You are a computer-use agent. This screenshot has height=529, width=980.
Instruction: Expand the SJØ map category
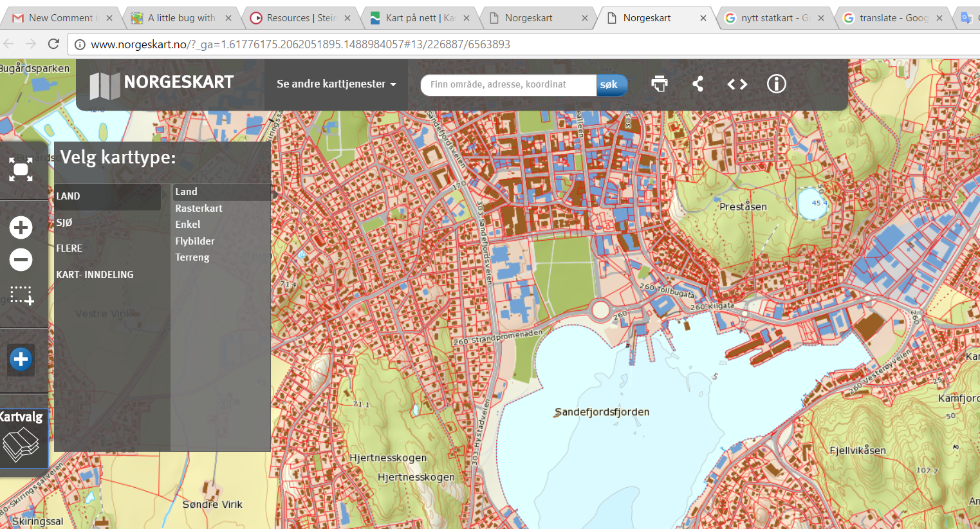pyautogui.click(x=64, y=223)
